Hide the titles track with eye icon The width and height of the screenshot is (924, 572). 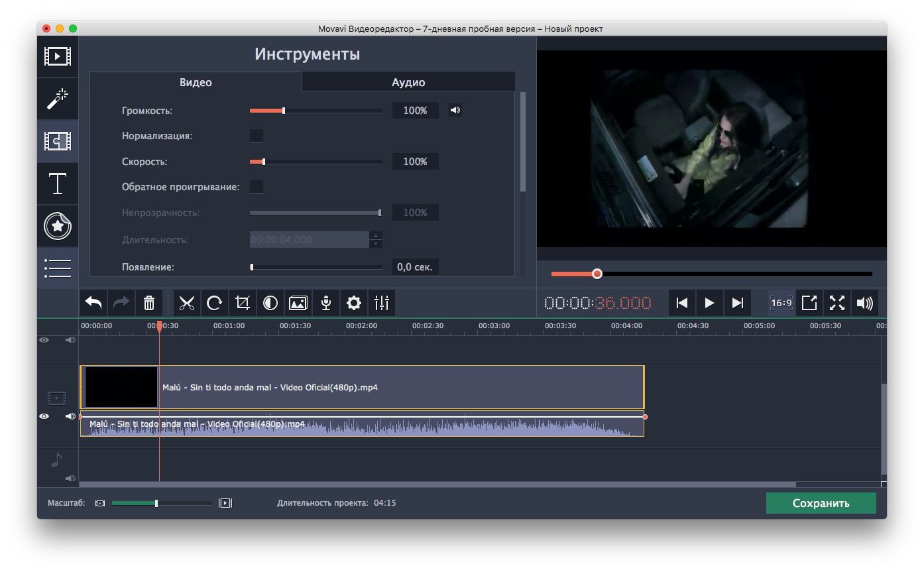(44, 340)
